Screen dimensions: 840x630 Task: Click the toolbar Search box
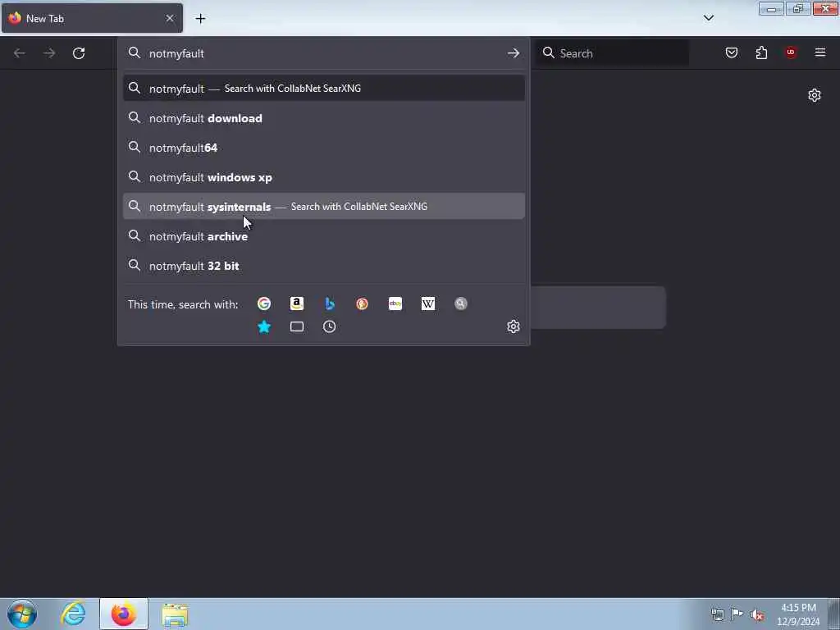click(x=613, y=53)
